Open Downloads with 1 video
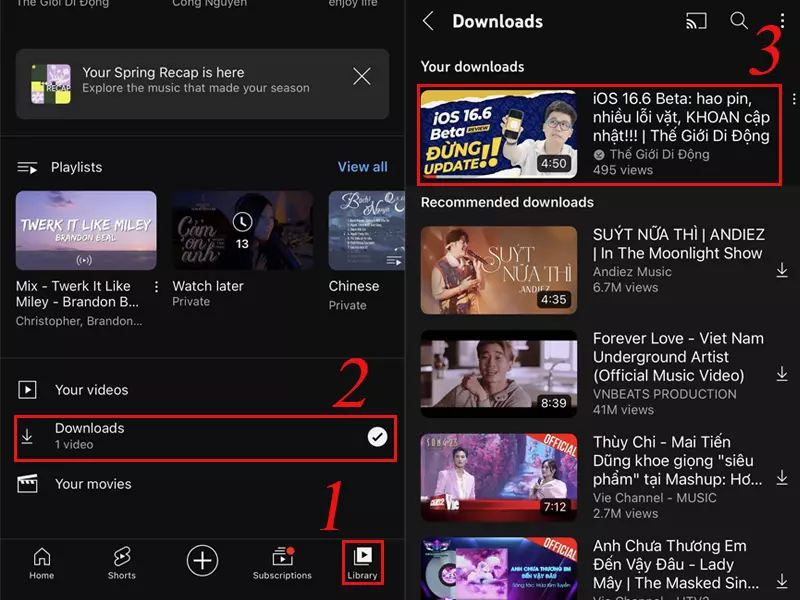Viewport: 800px width, 600px height. point(205,438)
